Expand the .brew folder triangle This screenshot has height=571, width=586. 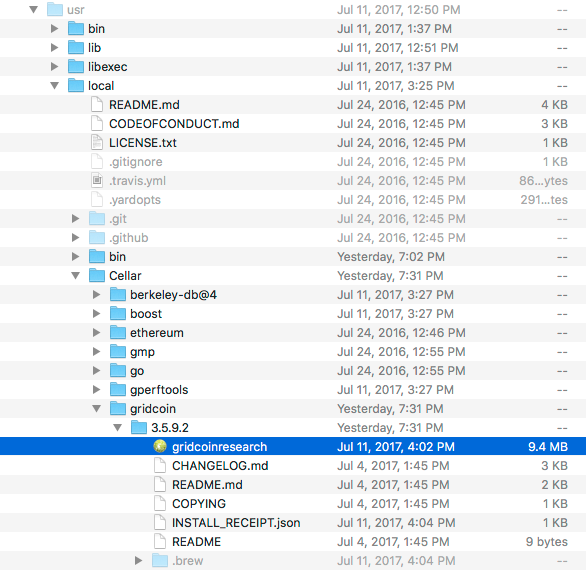138,561
